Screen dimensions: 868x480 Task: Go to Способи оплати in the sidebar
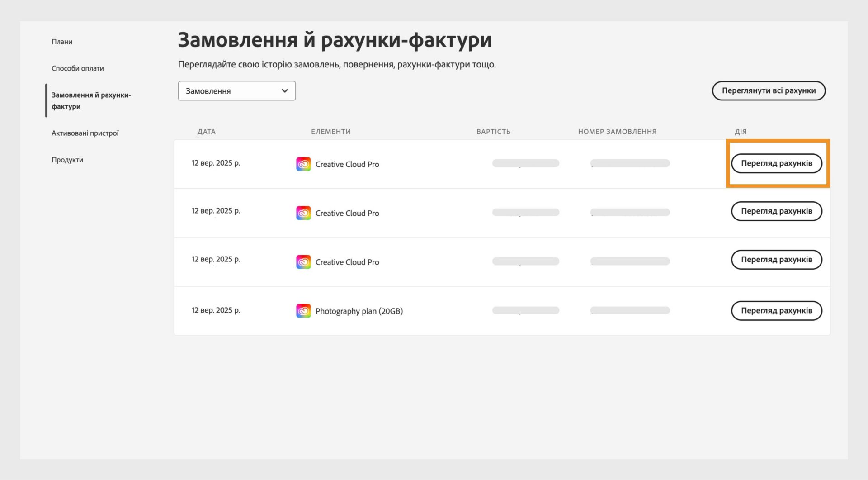point(78,68)
